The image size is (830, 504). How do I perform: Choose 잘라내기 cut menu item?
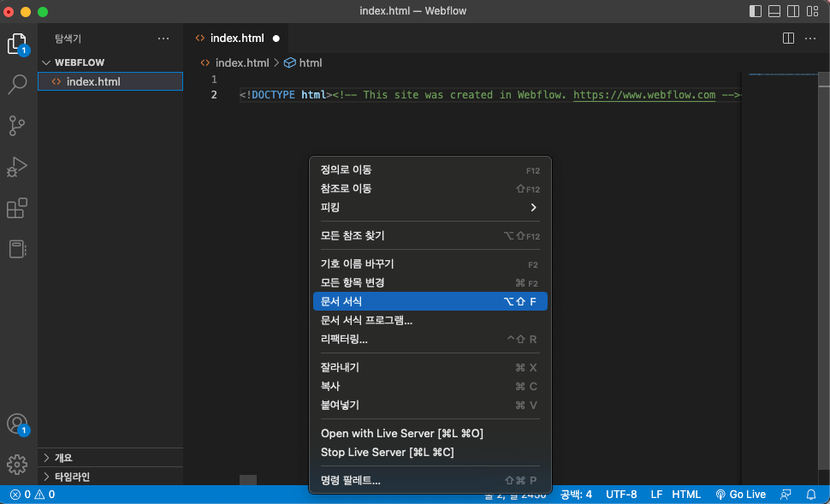[x=430, y=367]
